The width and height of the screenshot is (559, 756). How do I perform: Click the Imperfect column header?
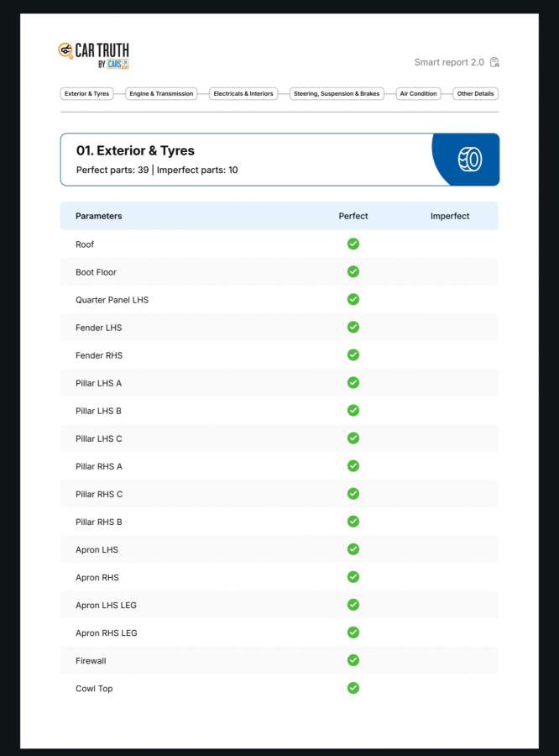[450, 216]
